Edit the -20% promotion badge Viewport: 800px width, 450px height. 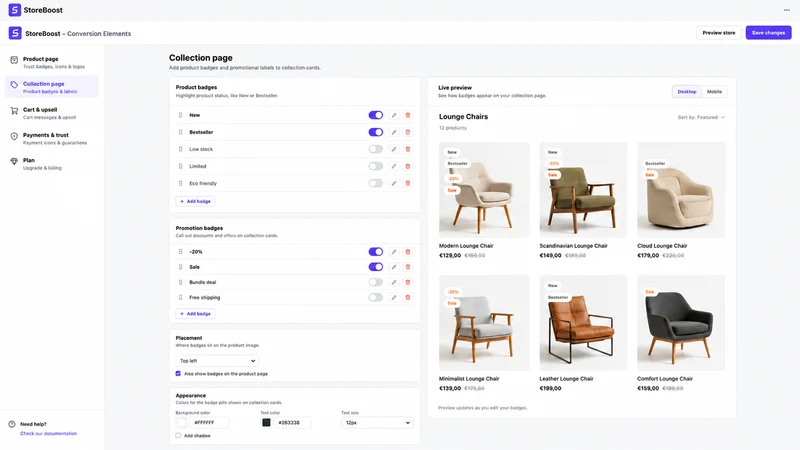[x=393, y=252]
